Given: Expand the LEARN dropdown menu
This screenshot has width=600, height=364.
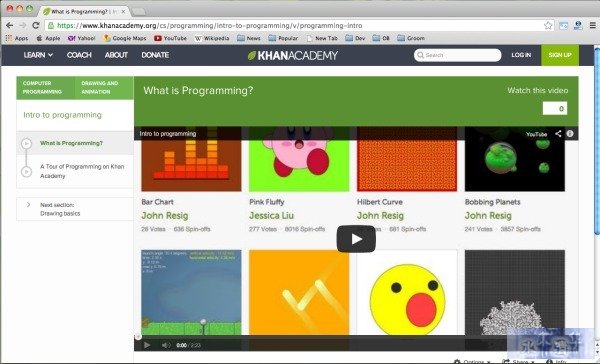Looking at the screenshot, I should (38, 55).
